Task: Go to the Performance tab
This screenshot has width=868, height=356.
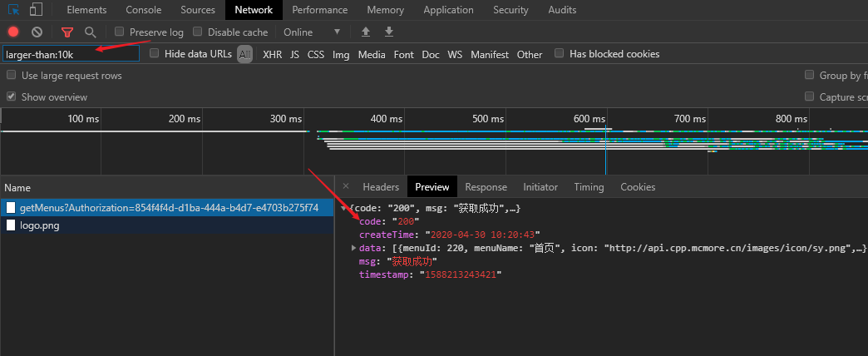Action: (320, 10)
